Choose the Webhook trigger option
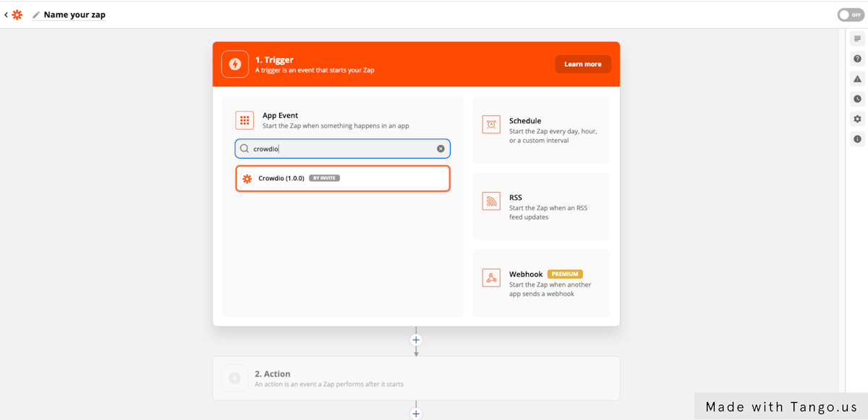The image size is (868, 420). (541, 283)
